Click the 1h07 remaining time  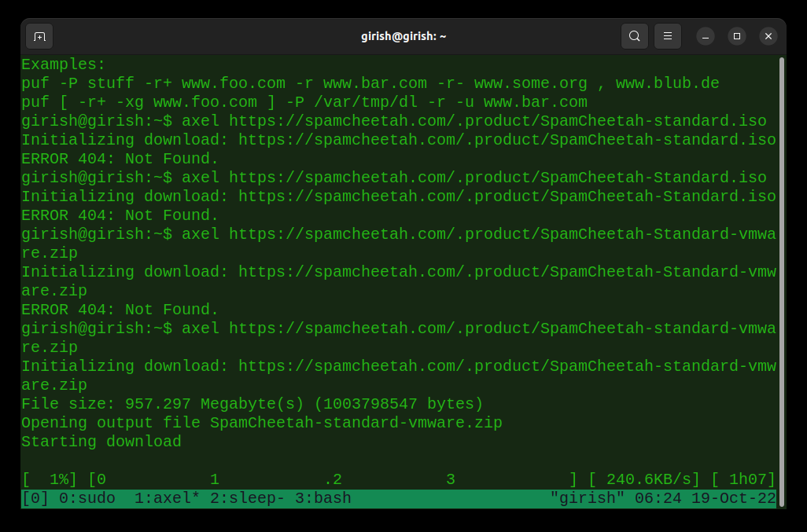click(743, 479)
